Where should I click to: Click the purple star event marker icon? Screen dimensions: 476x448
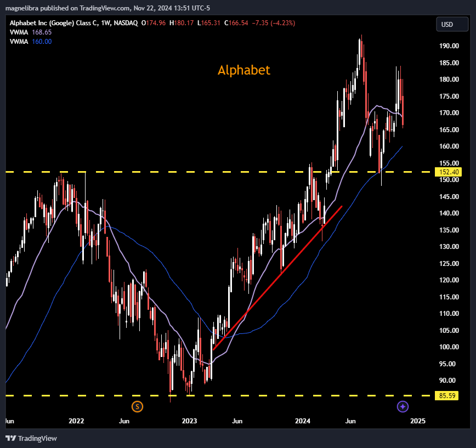click(403, 406)
